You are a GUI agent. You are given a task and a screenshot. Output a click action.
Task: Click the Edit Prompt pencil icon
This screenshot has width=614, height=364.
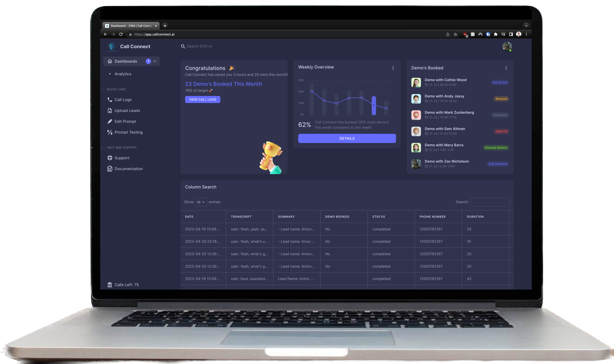pos(110,121)
